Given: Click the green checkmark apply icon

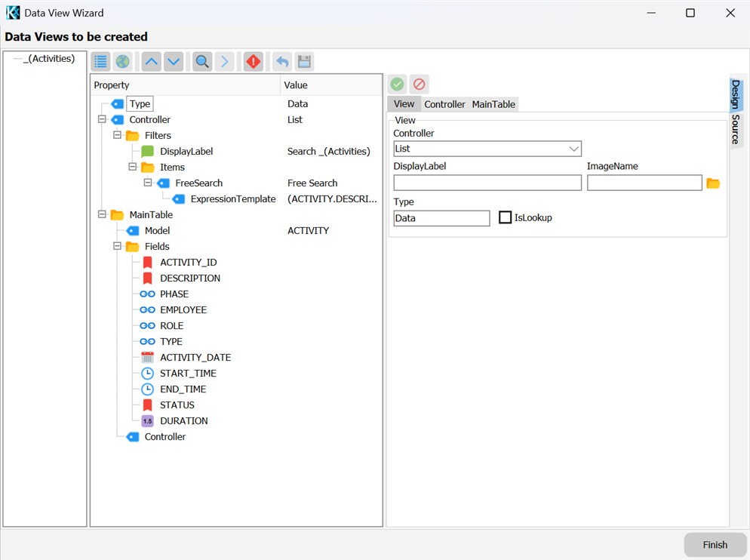Looking at the screenshot, I should click(397, 85).
